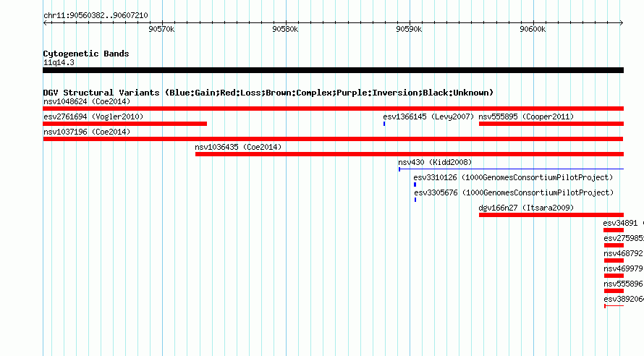The height and width of the screenshot is (356, 644).
Task: Select the nsv555895 red bar
Action: click(551, 124)
